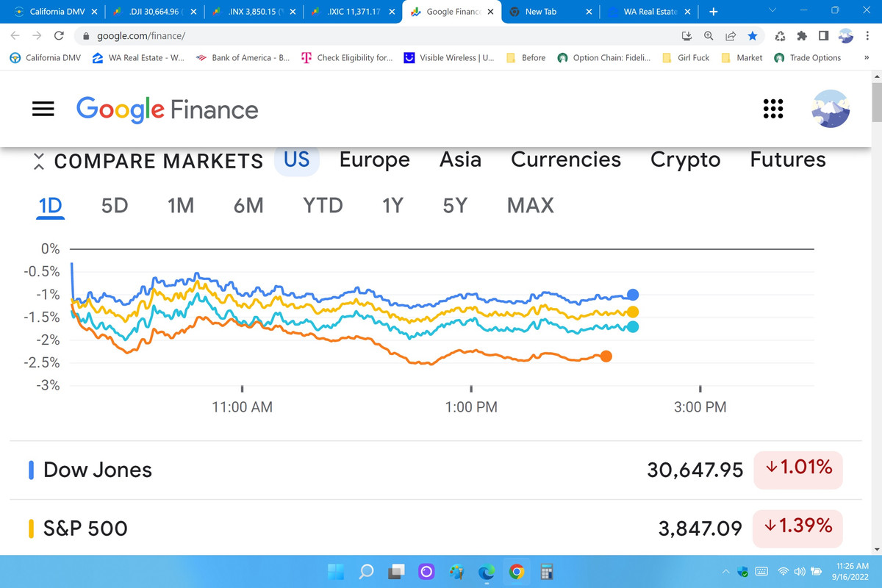Select the 5D chart range

[115, 206]
